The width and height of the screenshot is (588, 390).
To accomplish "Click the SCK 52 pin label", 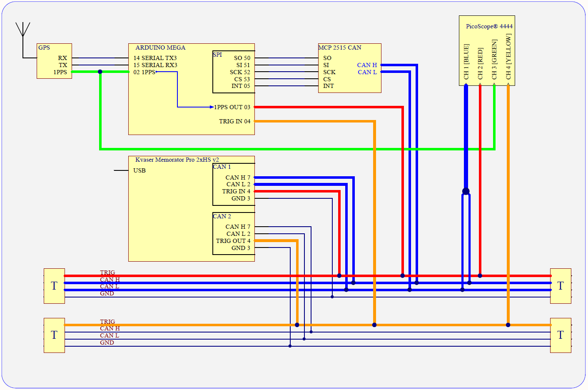I will [240, 72].
